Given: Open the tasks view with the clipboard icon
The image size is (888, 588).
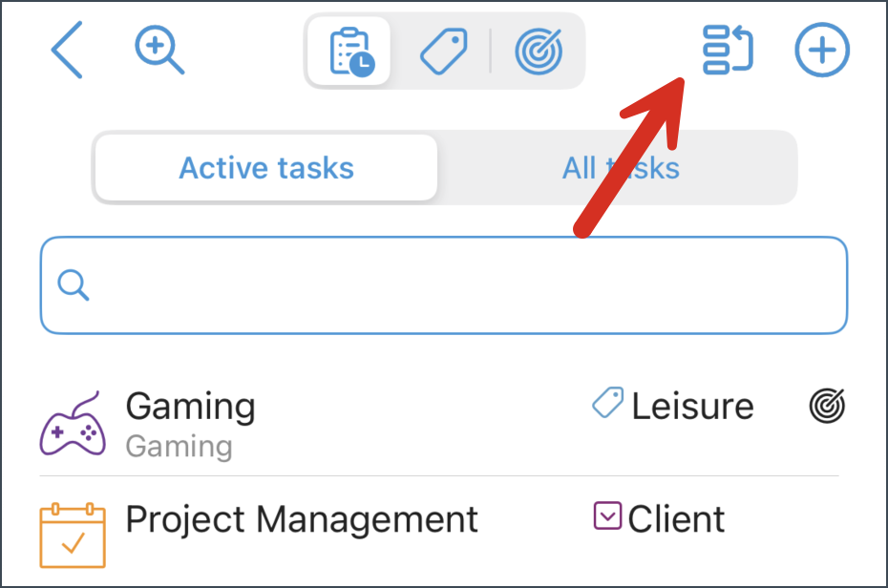Looking at the screenshot, I should coord(349,51).
